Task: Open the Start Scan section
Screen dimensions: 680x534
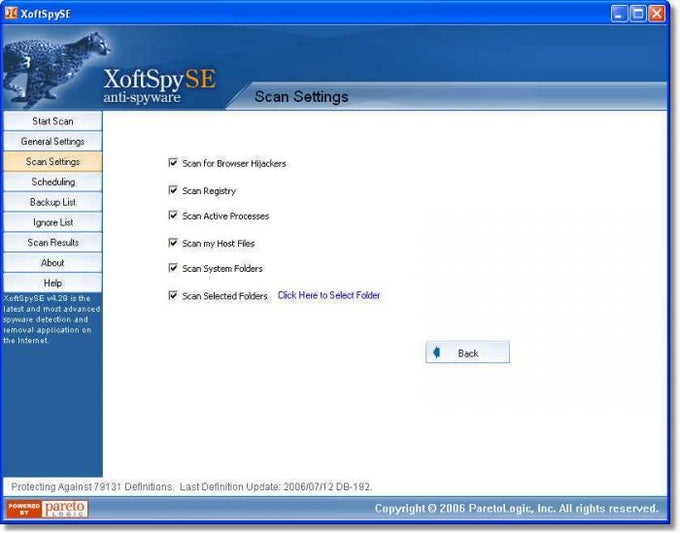Action: click(x=53, y=121)
